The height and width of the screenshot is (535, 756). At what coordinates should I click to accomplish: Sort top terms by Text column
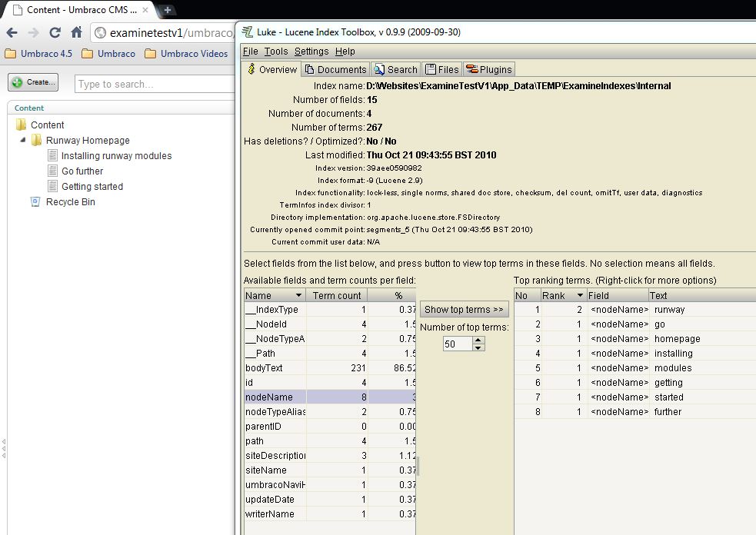click(701, 295)
